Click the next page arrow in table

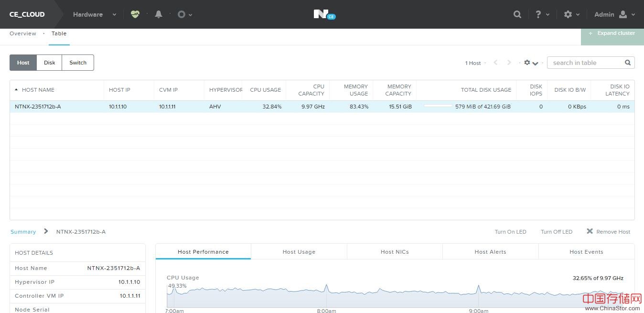tap(509, 63)
